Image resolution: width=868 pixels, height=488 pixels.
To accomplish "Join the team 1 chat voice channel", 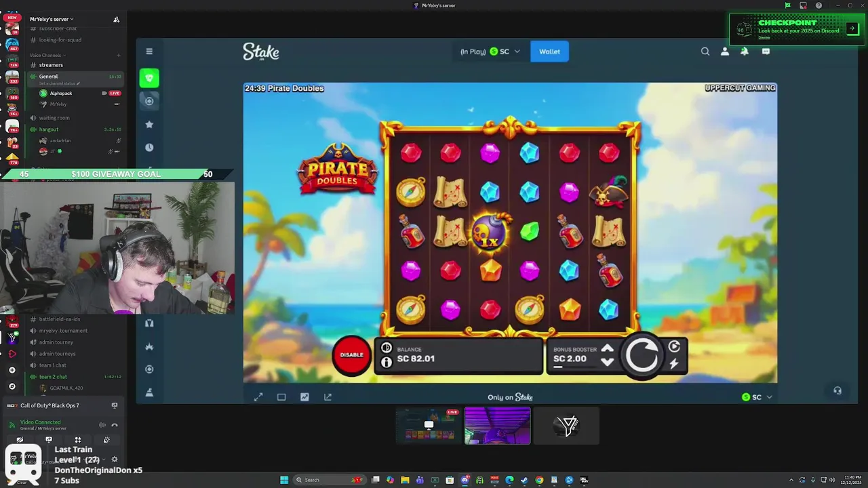I will (52, 365).
